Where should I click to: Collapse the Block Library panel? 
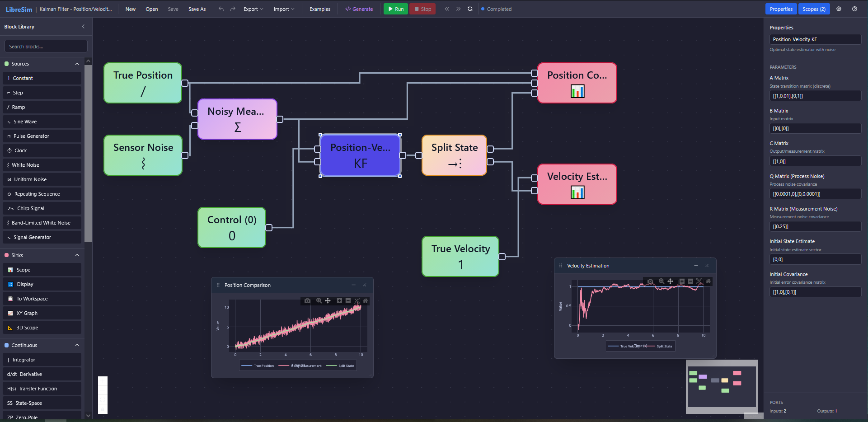[83, 27]
